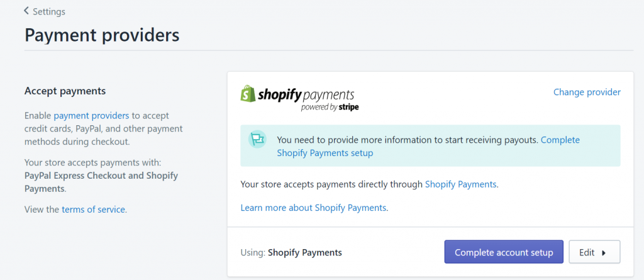Click the Complete account setup button
The width and height of the screenshot is (644, 280).
[x=504, y=252]
